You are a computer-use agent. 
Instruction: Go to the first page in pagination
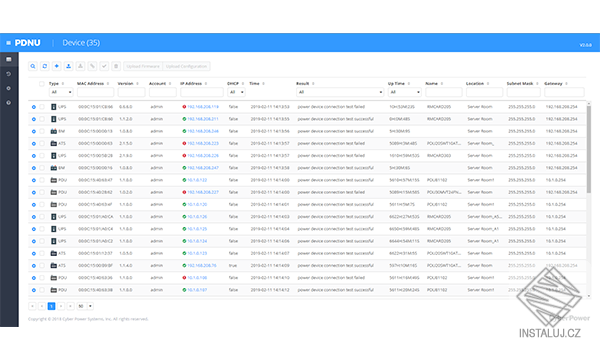32,306
